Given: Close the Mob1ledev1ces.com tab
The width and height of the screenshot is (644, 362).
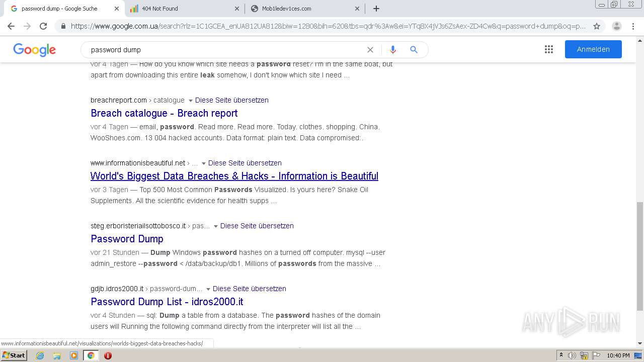Looking at the screenshot, I should 357,9.
